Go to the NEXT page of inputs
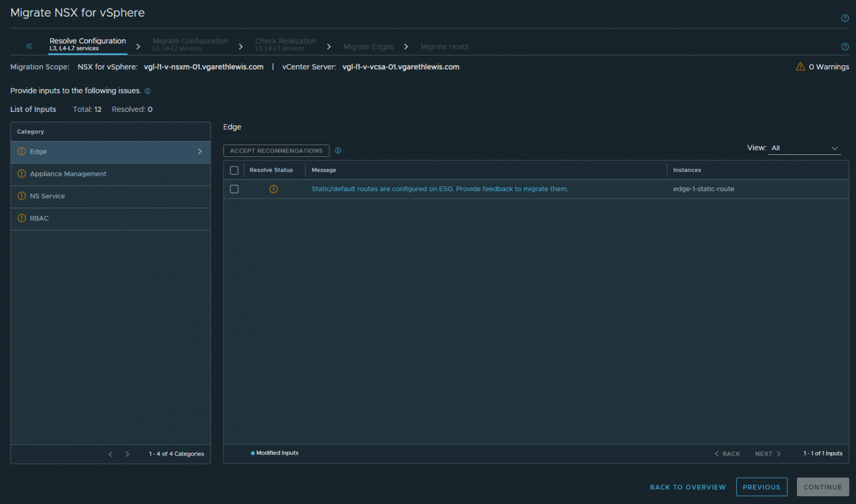The height and width of the screenshot is (504, 856). (x=767, y=453)
